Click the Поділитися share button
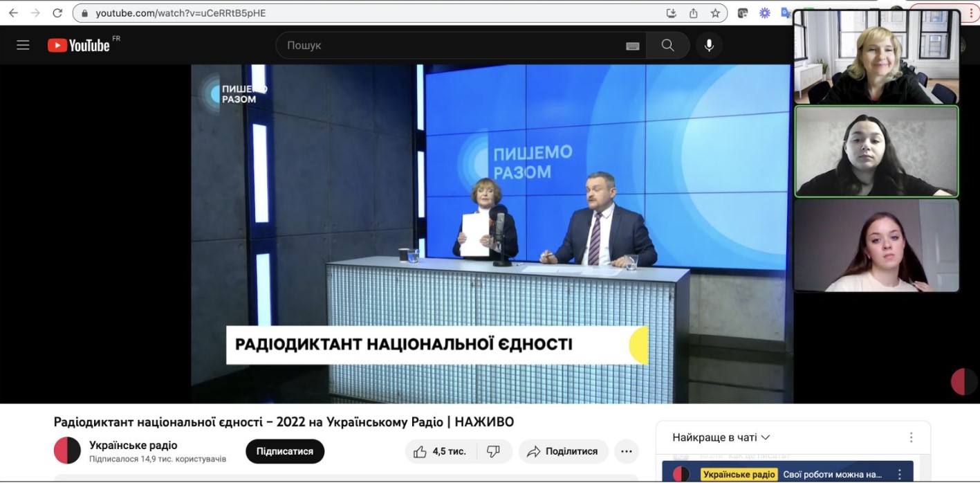Screen dimensions: 980x483 (x=563, y=451)
